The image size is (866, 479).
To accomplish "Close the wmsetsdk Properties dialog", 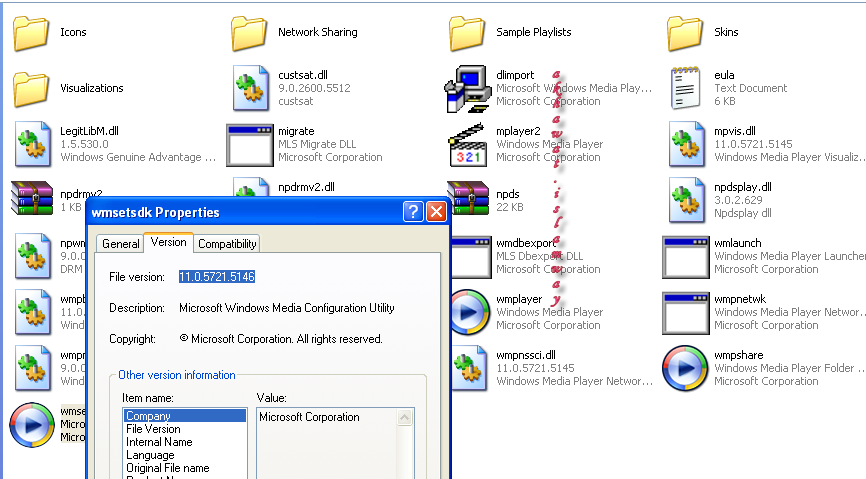I will coord(436,212).
